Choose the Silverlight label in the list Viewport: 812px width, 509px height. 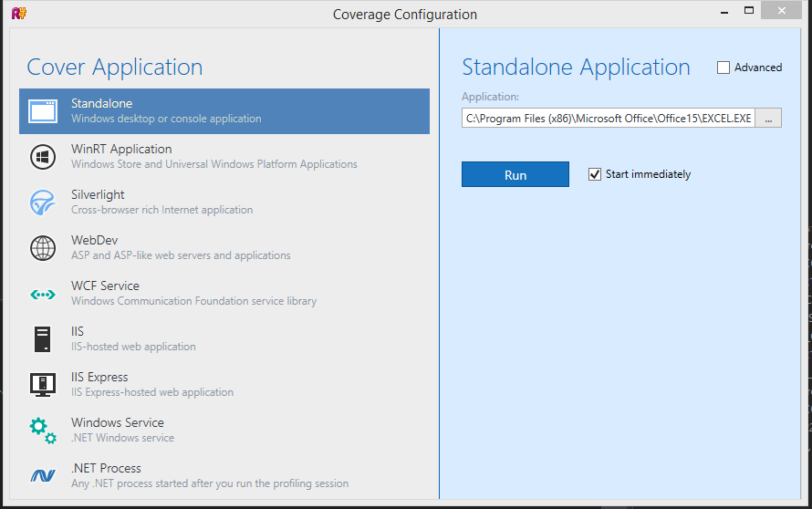(x=98, y=195)
